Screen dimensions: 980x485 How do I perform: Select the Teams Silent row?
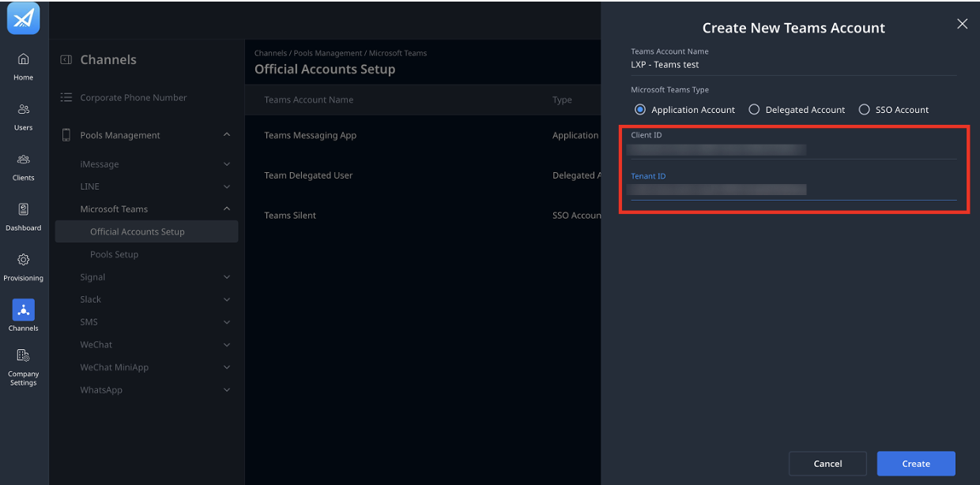[x=423, y=215]
